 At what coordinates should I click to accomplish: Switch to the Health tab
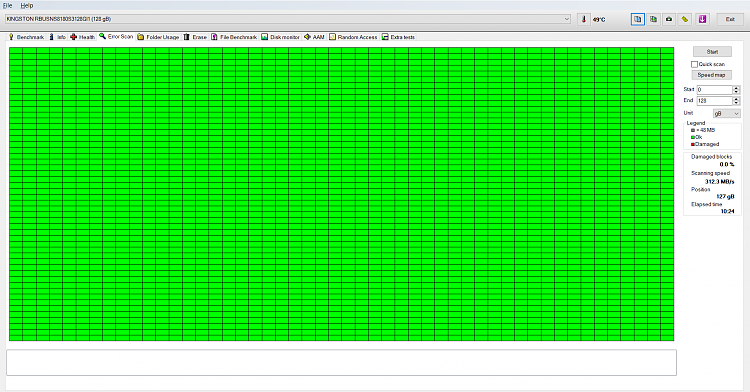tap(83, 37)
